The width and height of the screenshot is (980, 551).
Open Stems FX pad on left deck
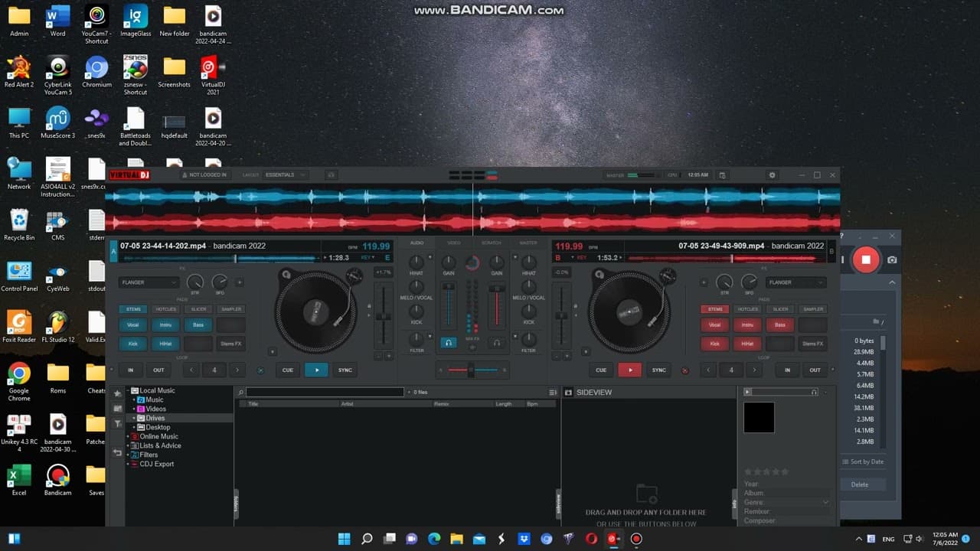[231, 344]
